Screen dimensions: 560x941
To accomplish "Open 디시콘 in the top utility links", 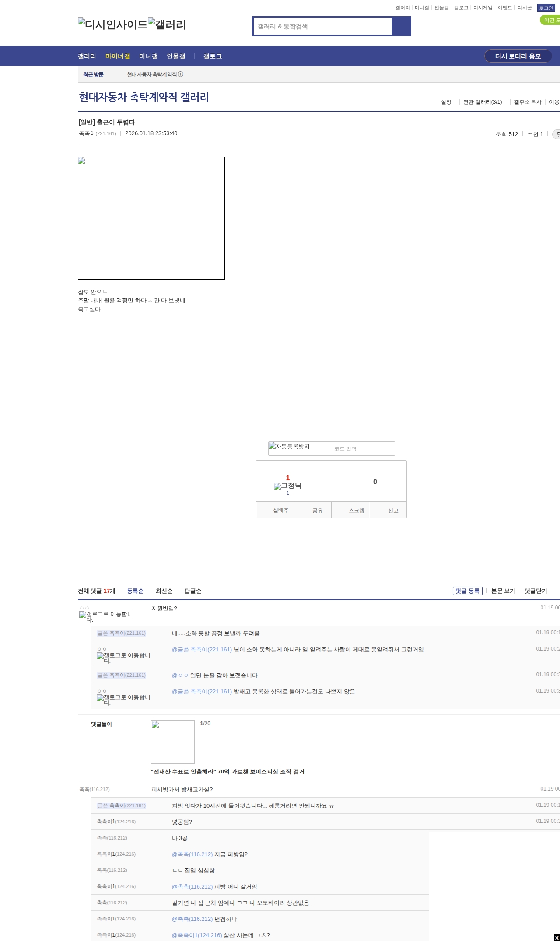I will pyautogui.click(x=525, y=8).
